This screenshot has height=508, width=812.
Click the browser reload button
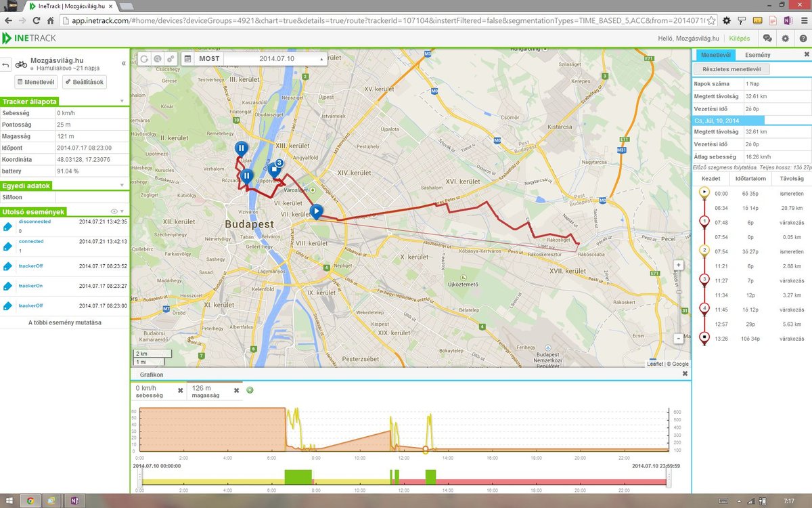click(x=36, y=20)
